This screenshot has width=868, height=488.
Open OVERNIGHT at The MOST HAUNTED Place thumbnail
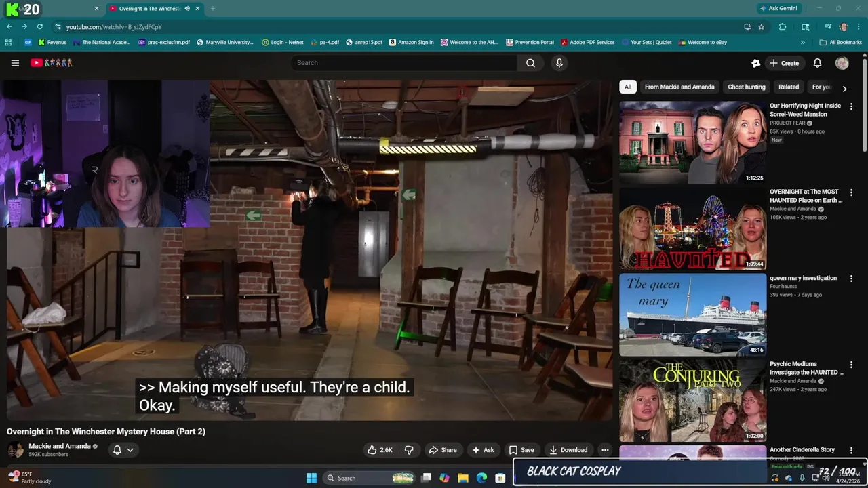point(692,228)
